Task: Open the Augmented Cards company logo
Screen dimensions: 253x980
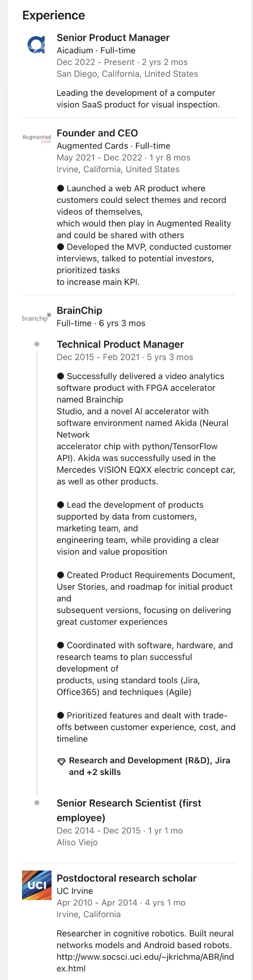Action: [37, 138]
